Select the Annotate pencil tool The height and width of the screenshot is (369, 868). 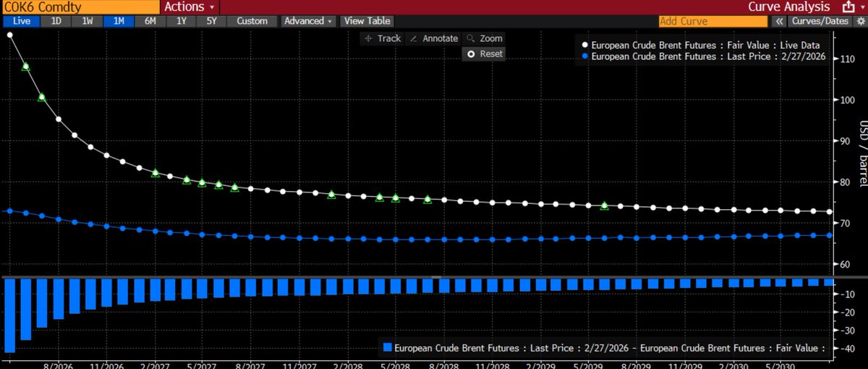(433, 38)
